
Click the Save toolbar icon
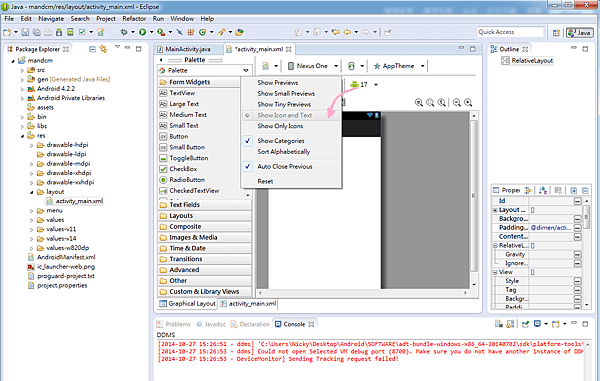point(25,32)
